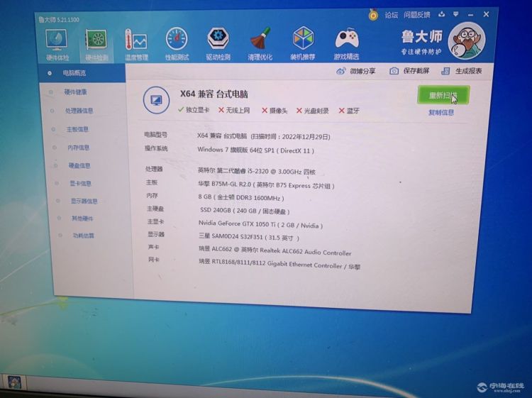
Task: Click the Windows 7 旗舰版 operating system text
Action: pos(256,150)
